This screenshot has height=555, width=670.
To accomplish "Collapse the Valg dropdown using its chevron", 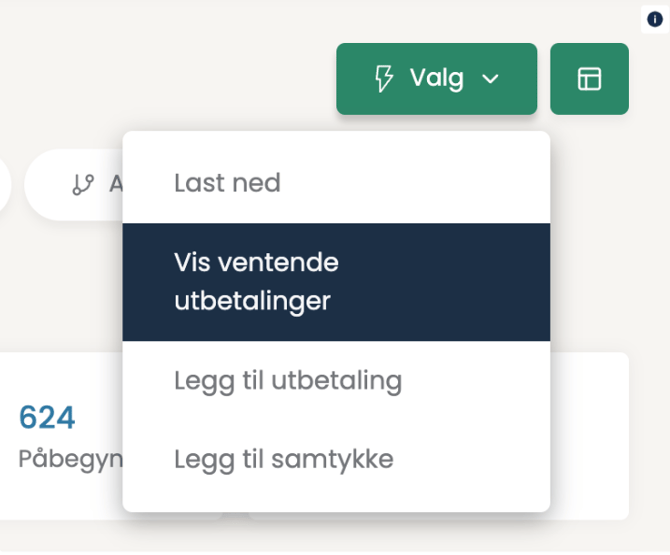I will [490, 79].
